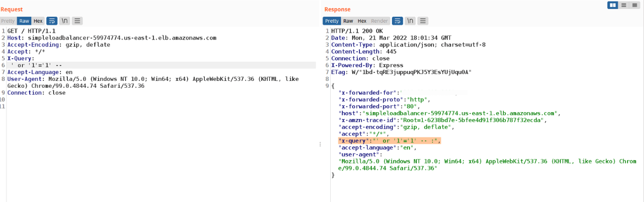The width and height of the screenshot is (644, 202).
Task: Click the Date header in response
Action: pyautogui.click(x=391, y=38)
